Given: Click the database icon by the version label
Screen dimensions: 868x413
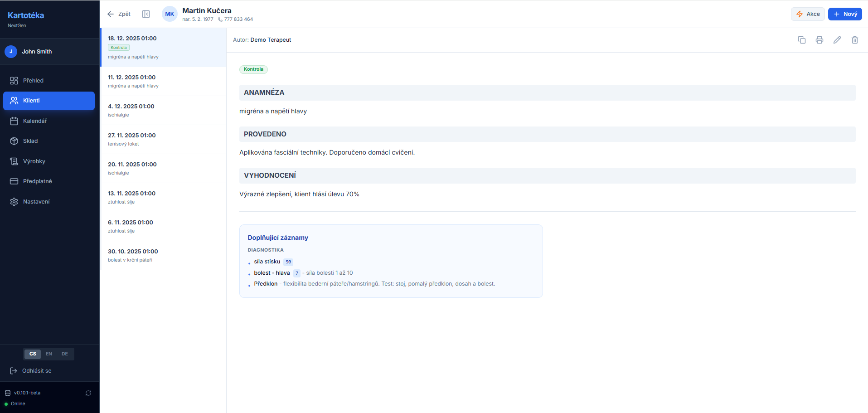Looking at the screenshot, I should 8,393.
